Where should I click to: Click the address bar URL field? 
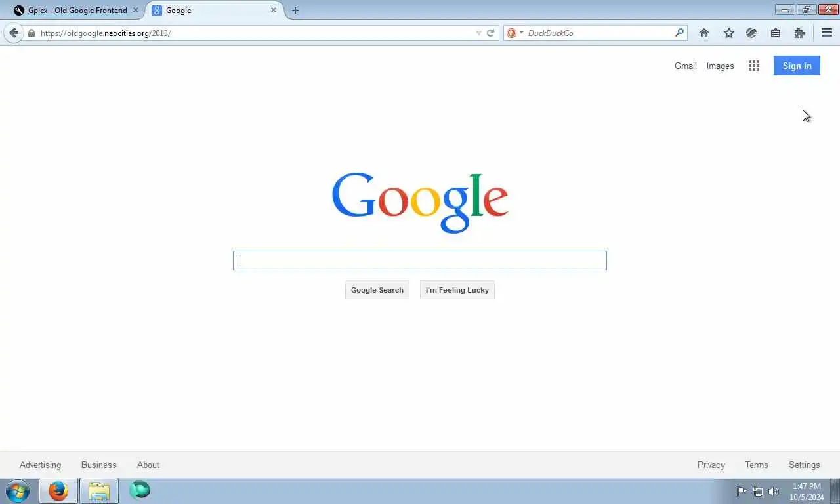pos(256,33)
